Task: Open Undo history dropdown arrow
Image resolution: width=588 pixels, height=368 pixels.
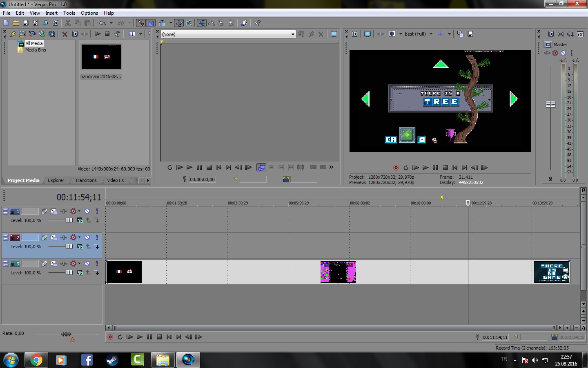Action: pos(111,23)
